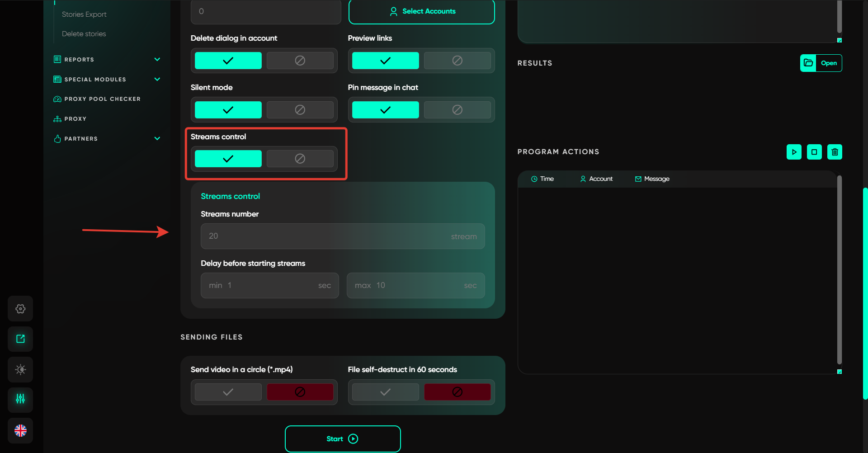The width and height of the screenshot is (868, 453).
Task: Click the trash icon to clear actions
Action: pos(835,152)
